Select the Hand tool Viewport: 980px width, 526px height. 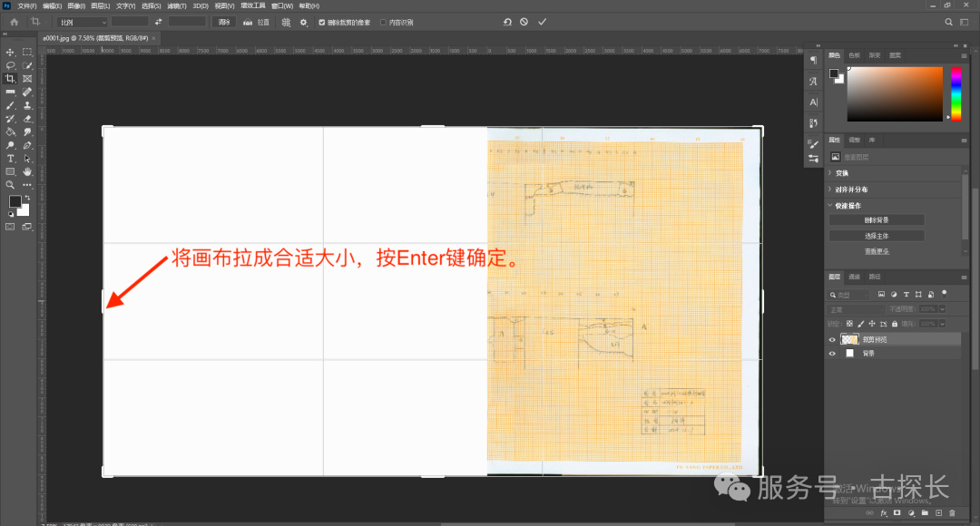tap(27, 171)
